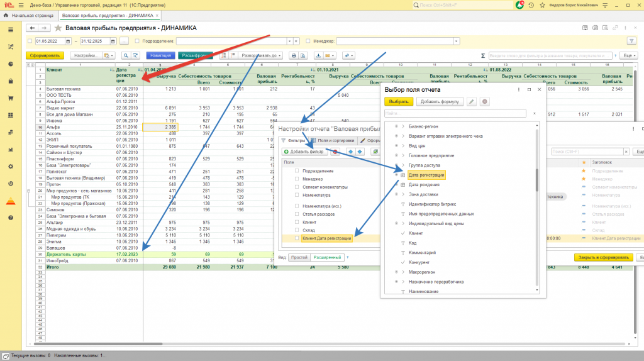Open the history clock icon in title bar
The image size is (644, 361).
(531, 5)
